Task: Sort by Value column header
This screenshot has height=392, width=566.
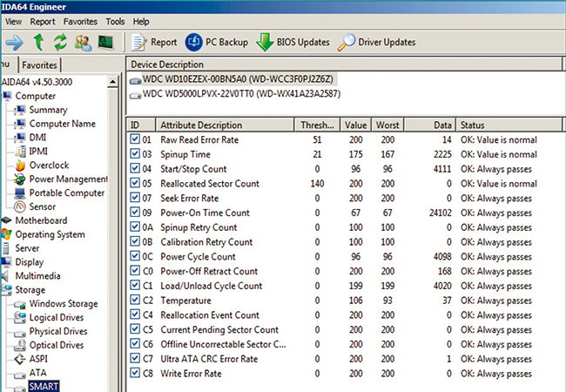Action: coord(355,125)
